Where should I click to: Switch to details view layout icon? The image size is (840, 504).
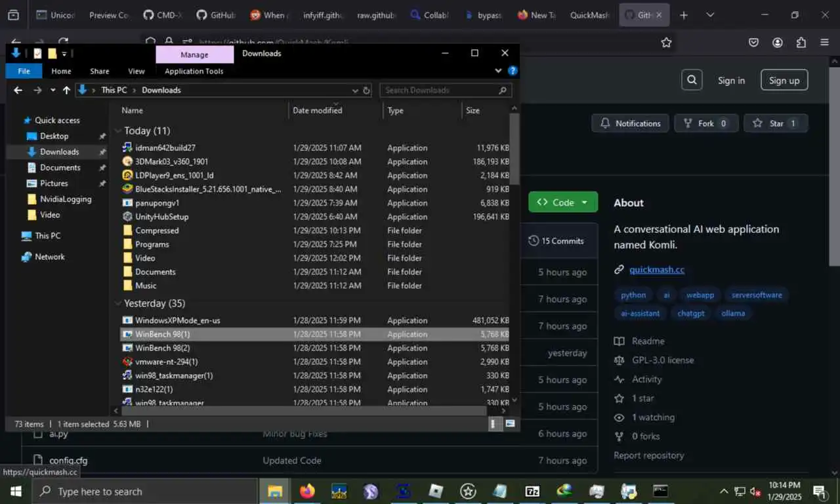tap(495, 424)
